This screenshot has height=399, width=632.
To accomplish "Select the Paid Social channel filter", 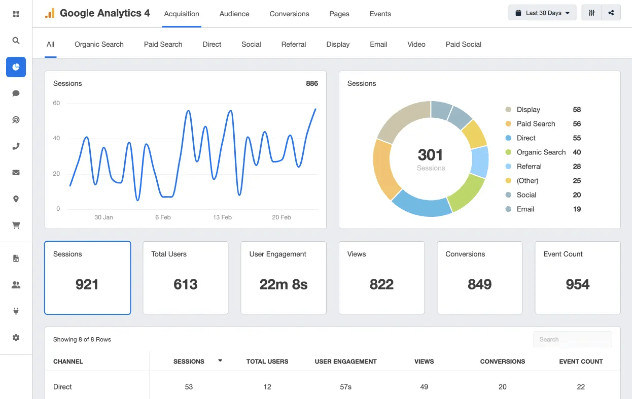I will 463,44.
